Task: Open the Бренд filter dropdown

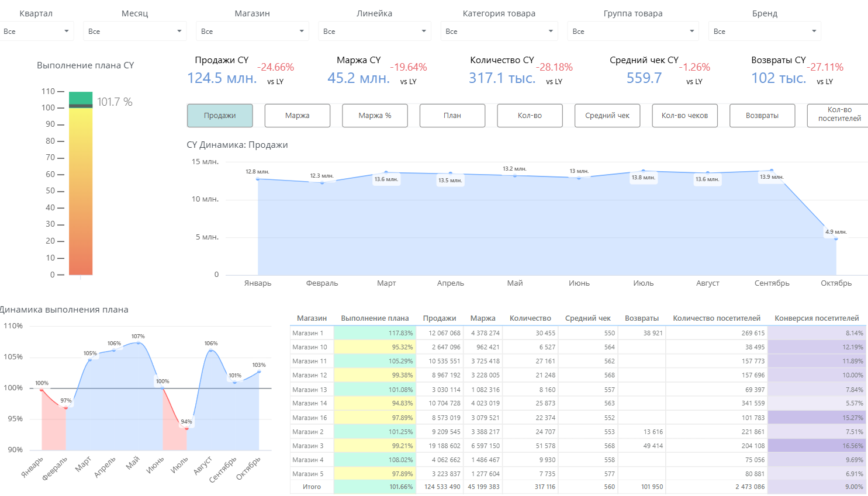Action: pos(765,31)
